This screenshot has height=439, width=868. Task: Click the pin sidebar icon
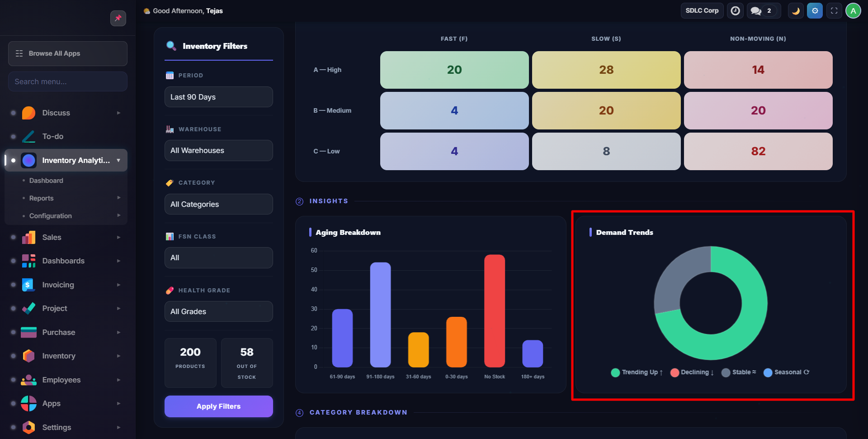point(118,18)
